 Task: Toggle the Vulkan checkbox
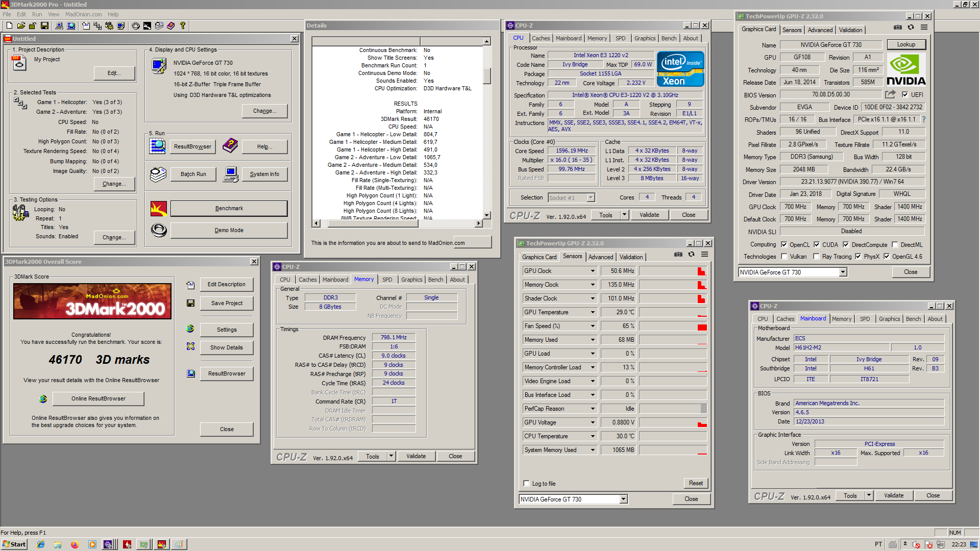tap(784, 257)
